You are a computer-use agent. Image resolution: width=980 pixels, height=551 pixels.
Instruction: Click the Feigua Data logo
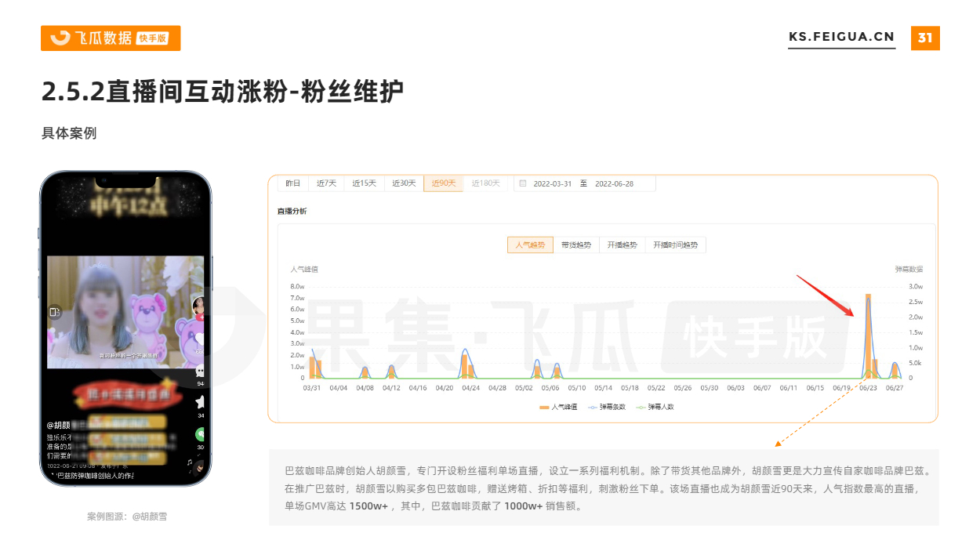tap(111, 38)
